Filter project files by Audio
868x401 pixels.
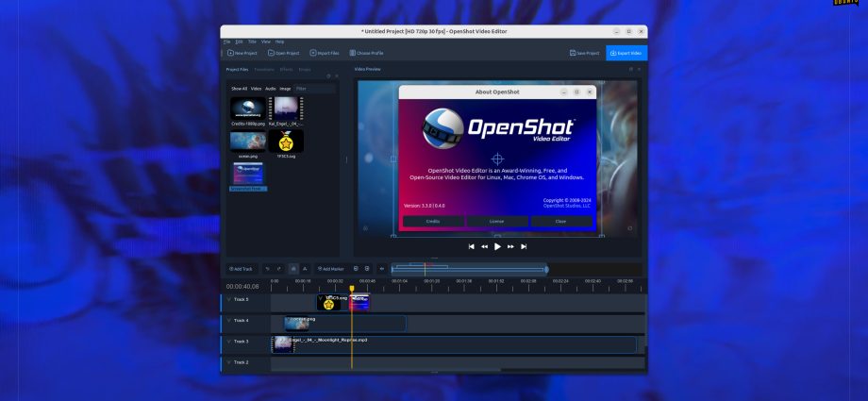(270, 89)
